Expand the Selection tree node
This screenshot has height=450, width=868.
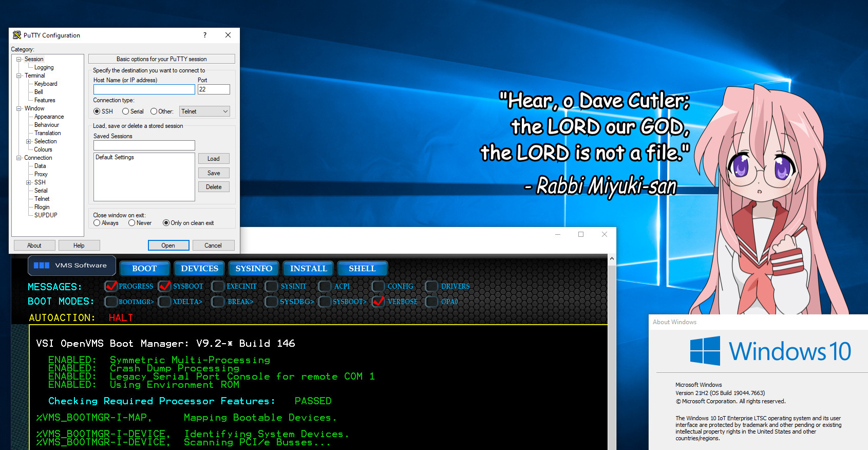tap(29, 141)
